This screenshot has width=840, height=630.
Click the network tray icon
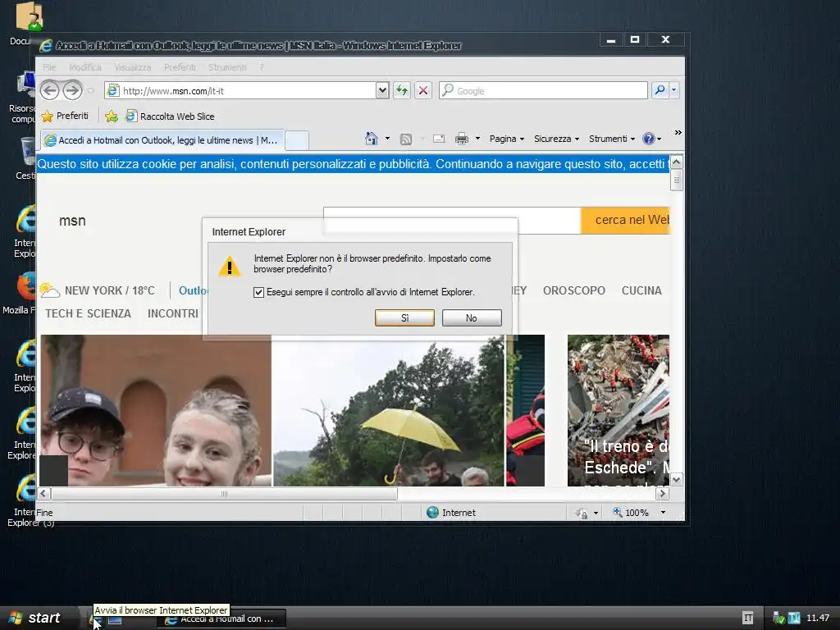pyautogui.click(x=779, y=619)
